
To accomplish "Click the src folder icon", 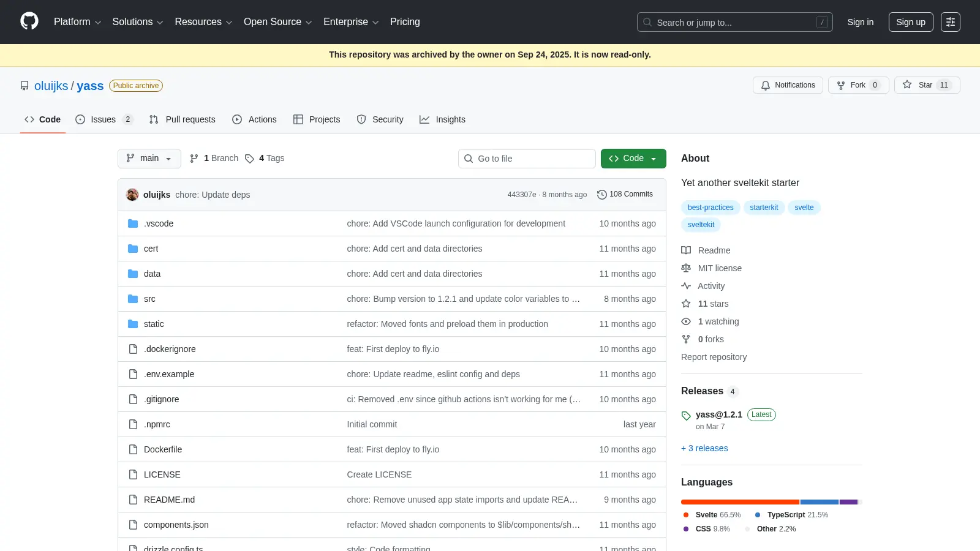I will (x=133, y=299).
